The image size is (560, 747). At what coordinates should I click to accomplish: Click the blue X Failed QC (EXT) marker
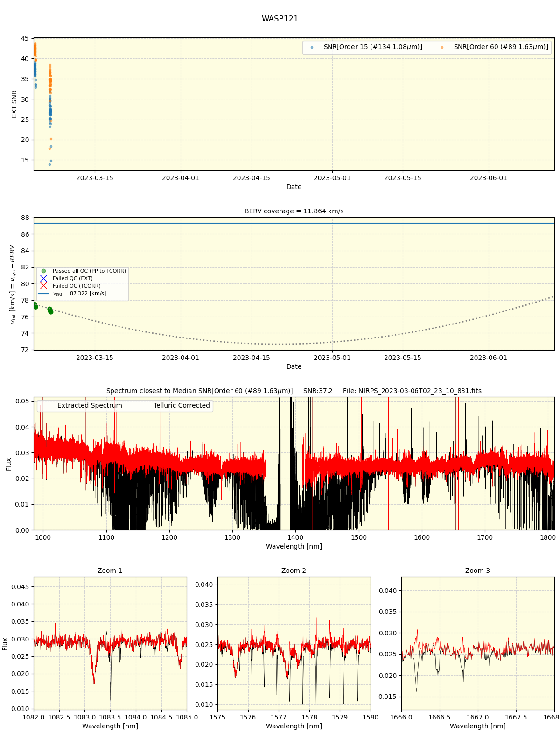pos(43,278)
